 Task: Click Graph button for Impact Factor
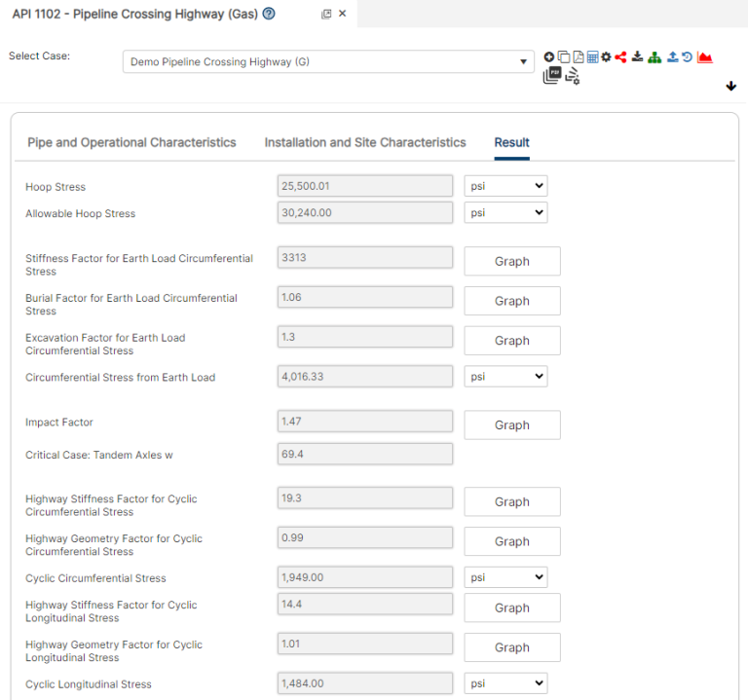point(511,425)
